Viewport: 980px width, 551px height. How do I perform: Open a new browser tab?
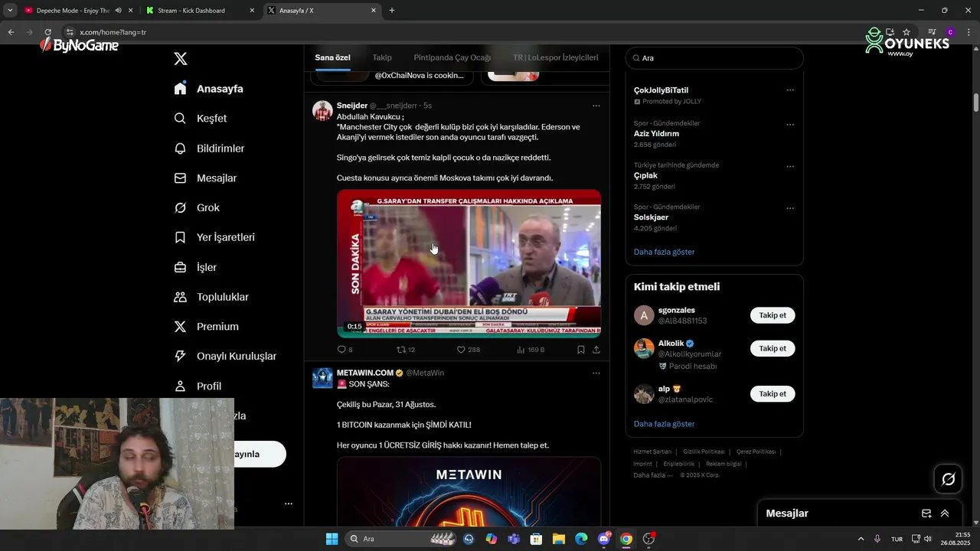click(x=392, y=11)
